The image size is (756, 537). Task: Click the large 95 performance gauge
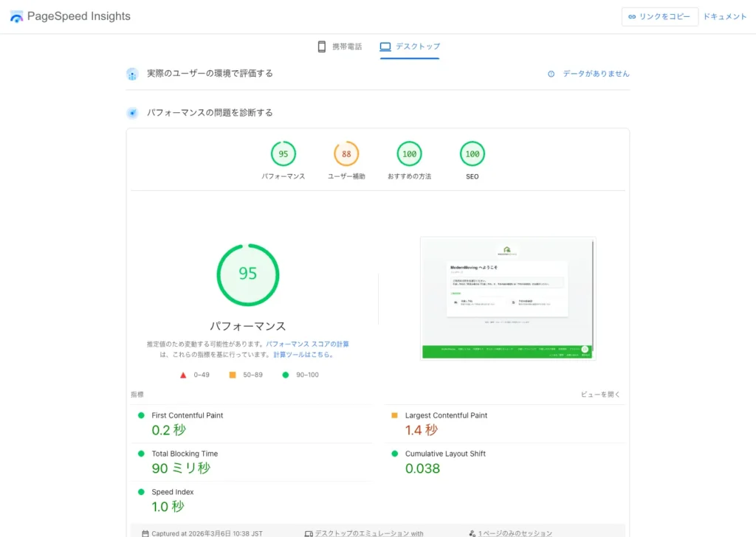coord(248,274)
